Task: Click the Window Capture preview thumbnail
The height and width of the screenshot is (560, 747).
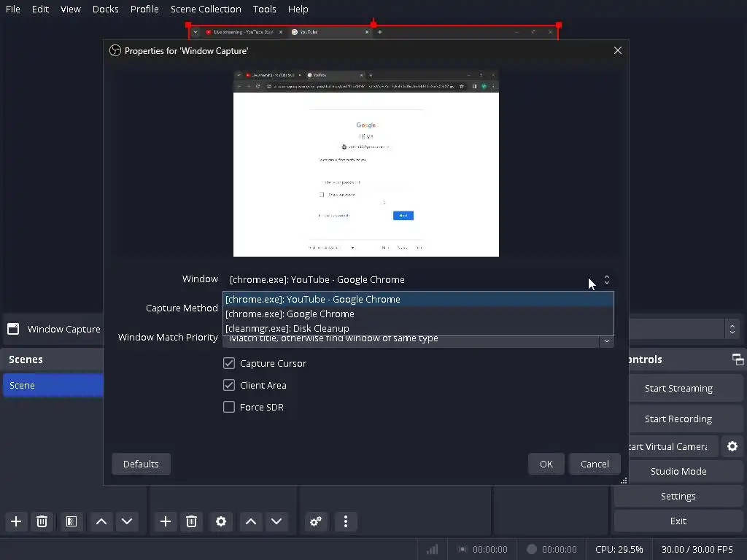Action: coord(366,163)
